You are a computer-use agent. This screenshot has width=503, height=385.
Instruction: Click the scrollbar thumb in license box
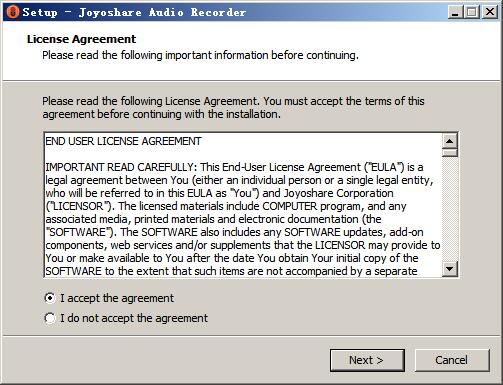[450, 153]
